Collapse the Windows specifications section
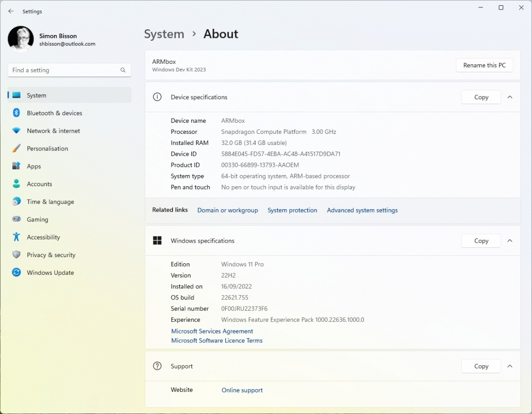 510,240
